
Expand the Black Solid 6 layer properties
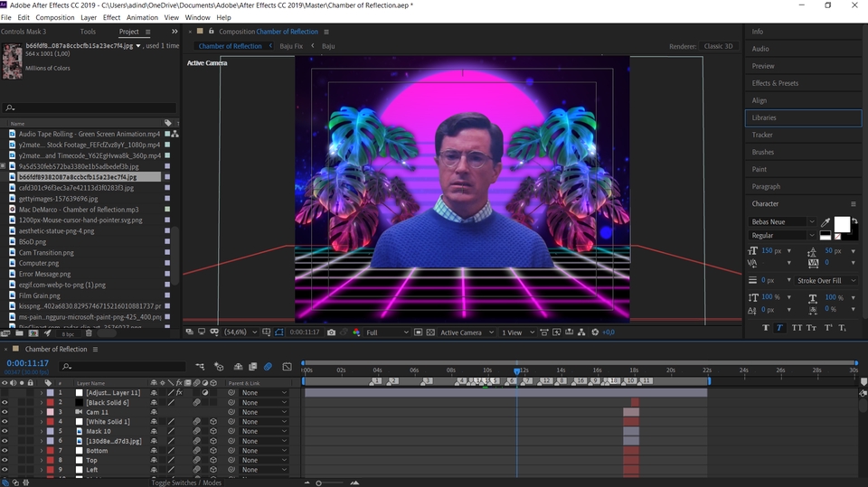[41, 402]
